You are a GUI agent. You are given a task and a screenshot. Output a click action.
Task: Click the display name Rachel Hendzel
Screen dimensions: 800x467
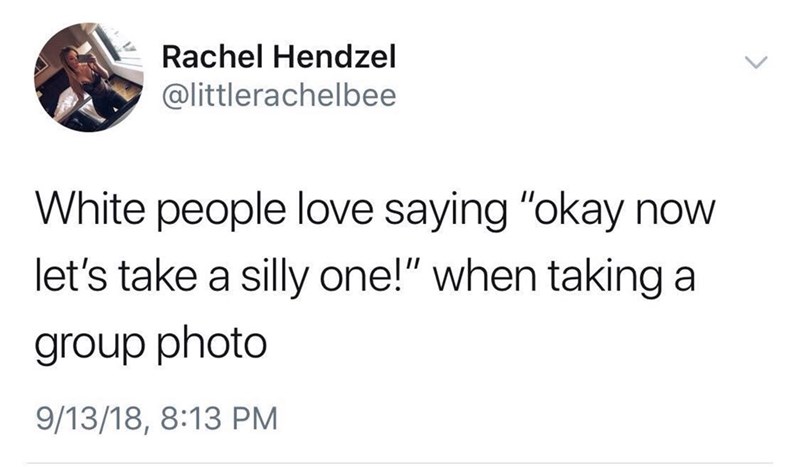click(279, 58)
